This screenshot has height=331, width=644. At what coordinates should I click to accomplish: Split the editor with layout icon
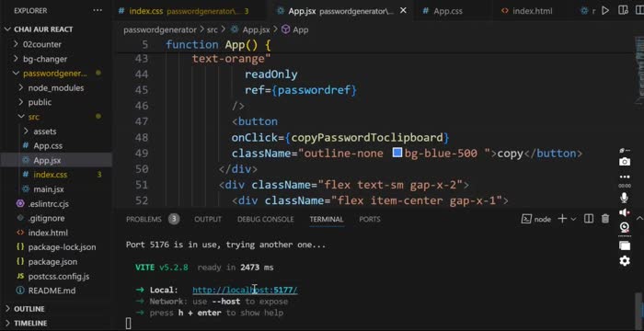623,11
